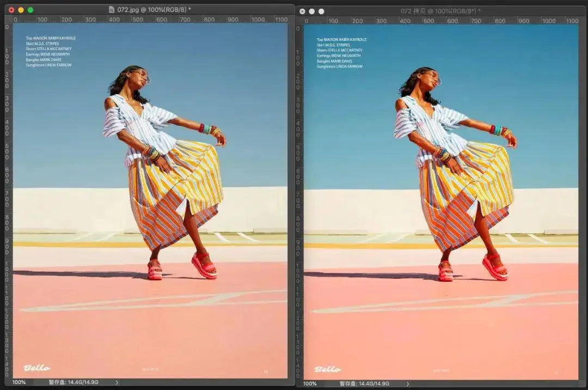Close the 072.jpg document window

tap(11, 10)
